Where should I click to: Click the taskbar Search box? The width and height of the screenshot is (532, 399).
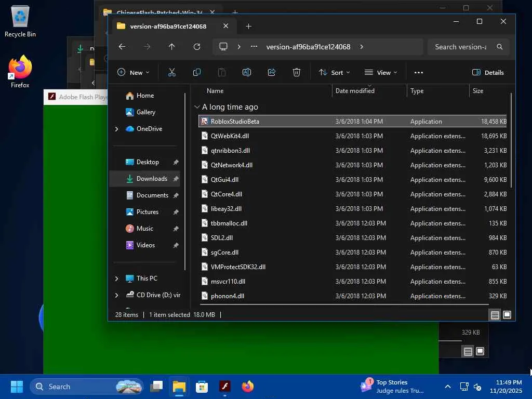point(86,387)
